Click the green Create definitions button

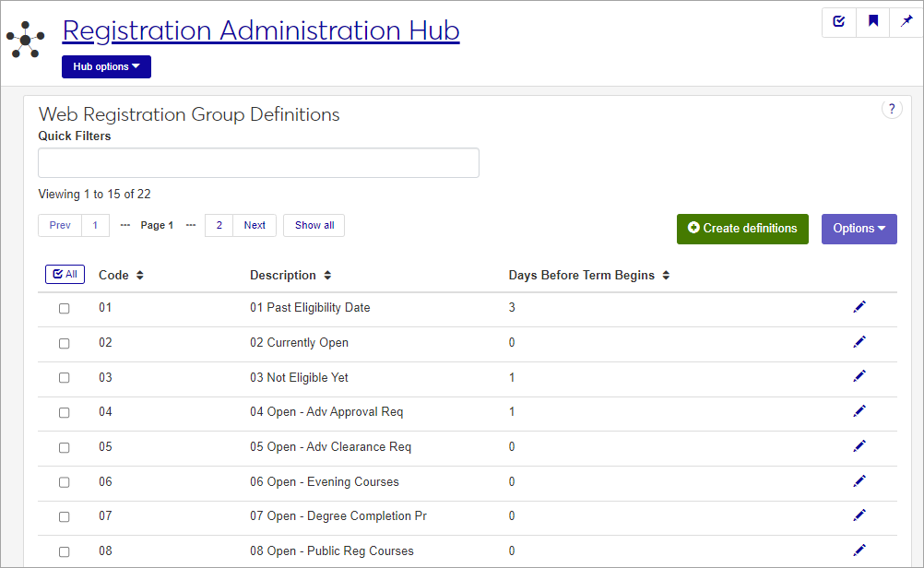(742, 229)
